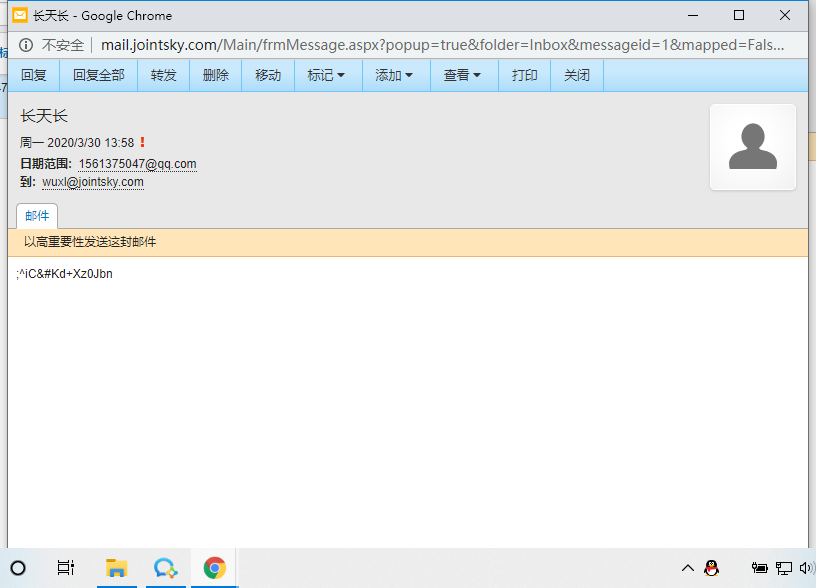The width and height of the screenshot is (816, 588).
Task: Click the mail envelope icon in title bar
Action: click(x=20, y=15)
